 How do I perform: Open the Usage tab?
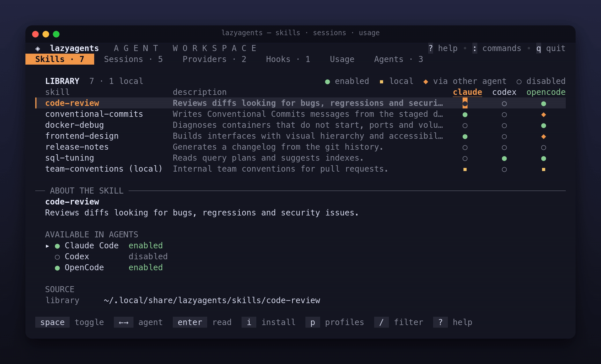coord(342,59)
